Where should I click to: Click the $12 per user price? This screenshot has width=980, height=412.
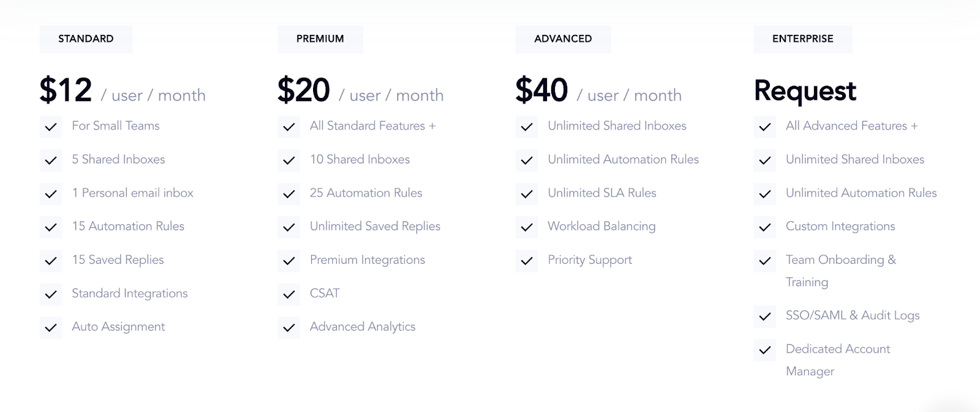66,91
